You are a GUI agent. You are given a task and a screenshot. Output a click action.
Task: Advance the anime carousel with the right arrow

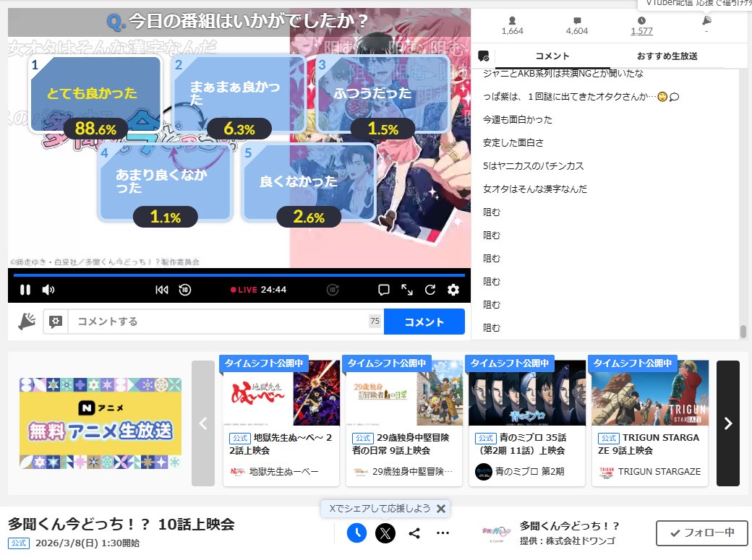[x=727, y=423]
